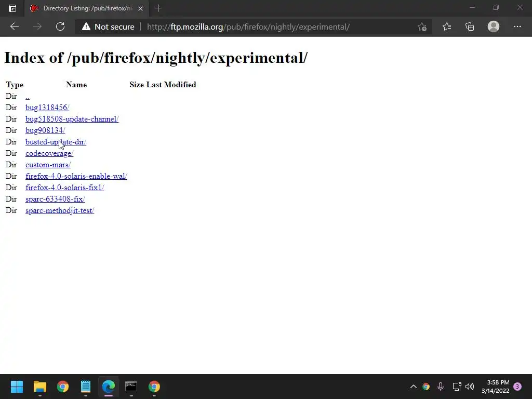Expand the system tray hidden icons chevron

pyautogui.click(x=413, y=387)
